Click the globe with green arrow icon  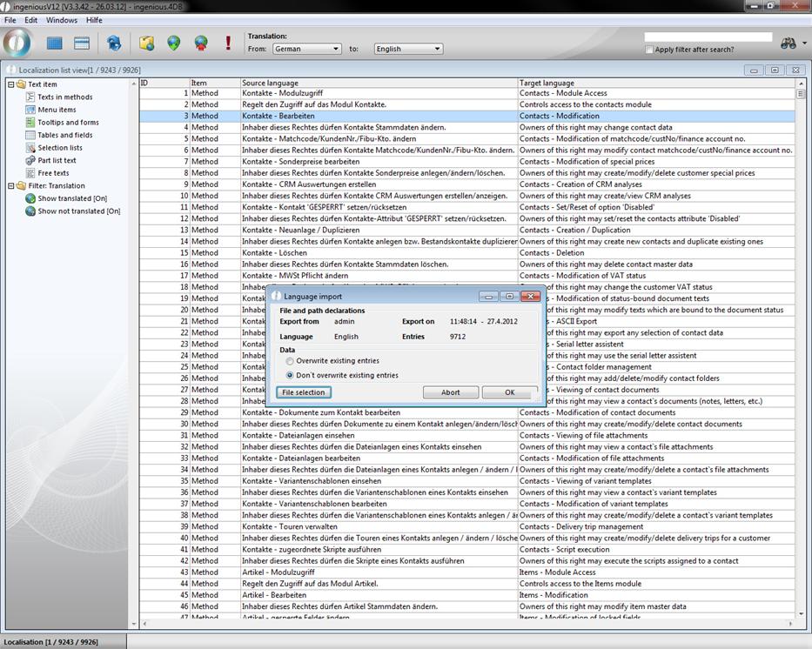pos(174,43)
